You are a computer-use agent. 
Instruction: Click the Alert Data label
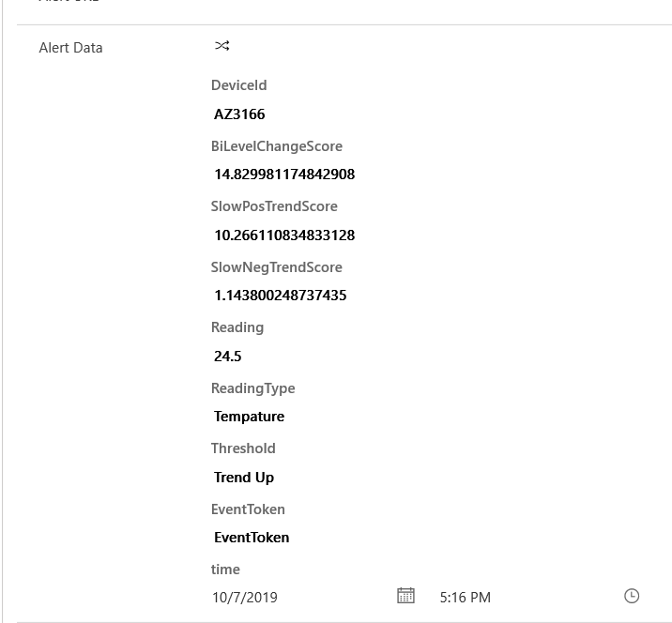70,48
